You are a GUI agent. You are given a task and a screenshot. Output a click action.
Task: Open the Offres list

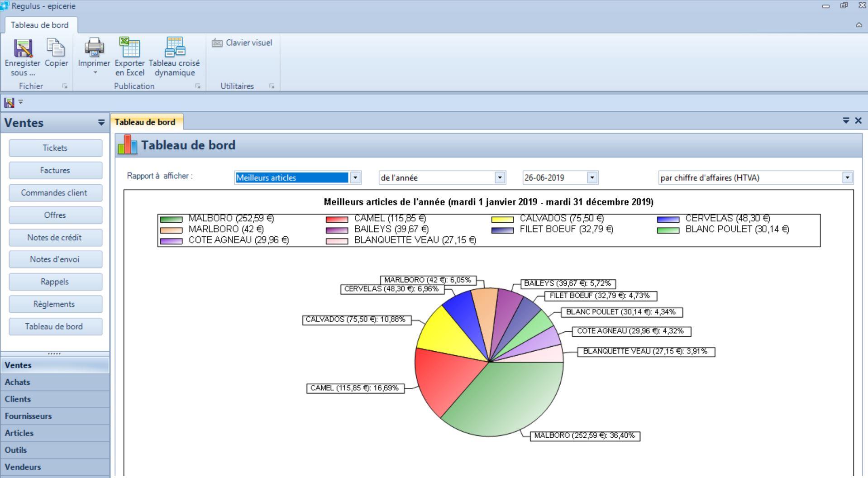(x=55, y=215)
